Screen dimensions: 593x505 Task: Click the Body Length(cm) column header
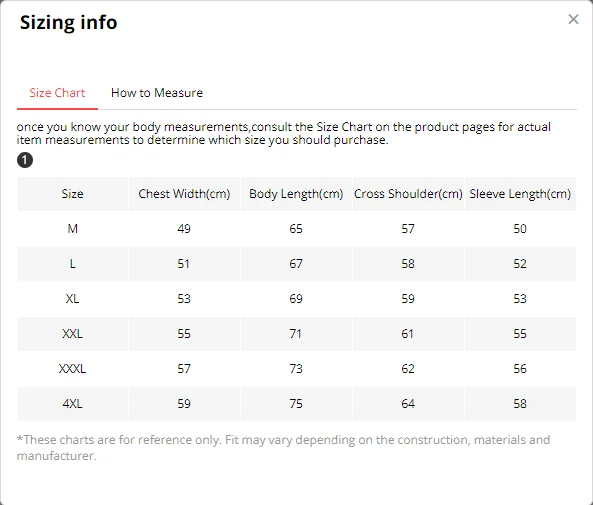click(296, 194)
